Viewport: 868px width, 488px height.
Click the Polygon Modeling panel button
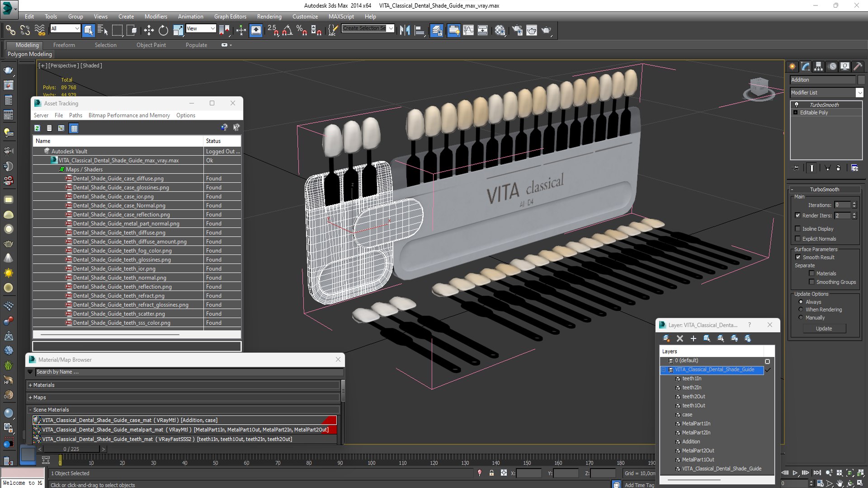(x=30, y=54)
